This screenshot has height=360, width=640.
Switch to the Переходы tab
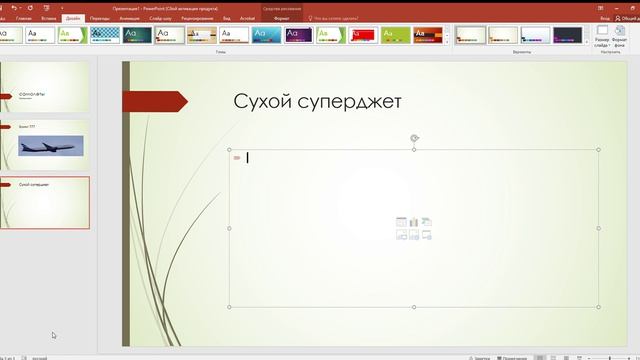(x=100, y=18)
